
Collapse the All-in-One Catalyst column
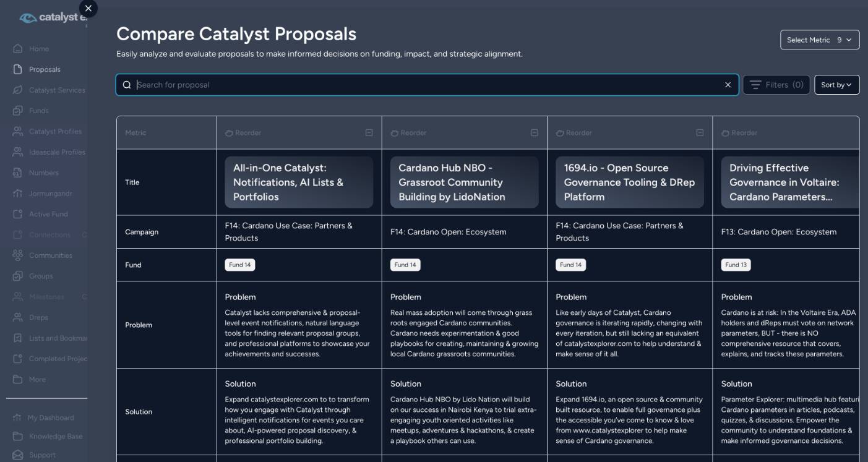pyautogui.click(x=369, y=132)
